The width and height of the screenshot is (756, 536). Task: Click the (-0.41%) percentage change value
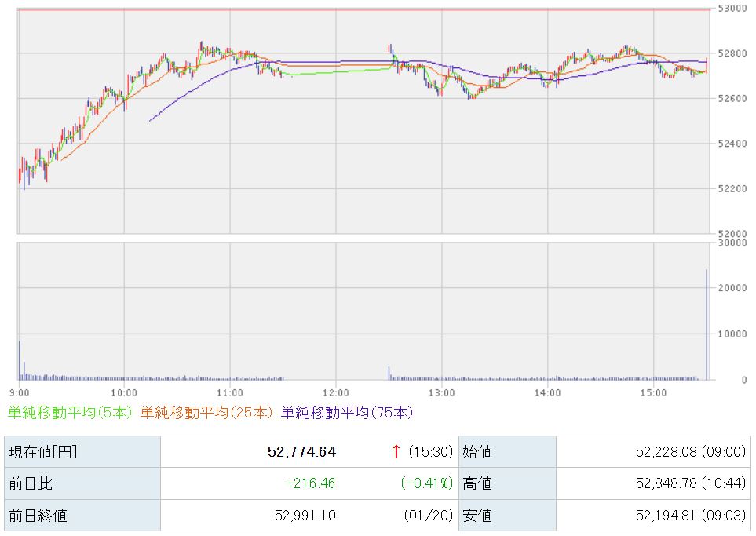click(427, 483)
